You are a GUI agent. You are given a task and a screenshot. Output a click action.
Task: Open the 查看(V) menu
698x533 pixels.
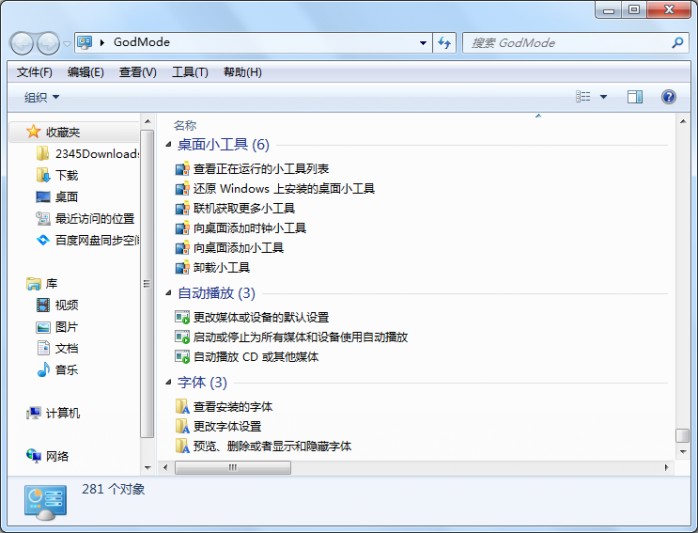point(138,72)
